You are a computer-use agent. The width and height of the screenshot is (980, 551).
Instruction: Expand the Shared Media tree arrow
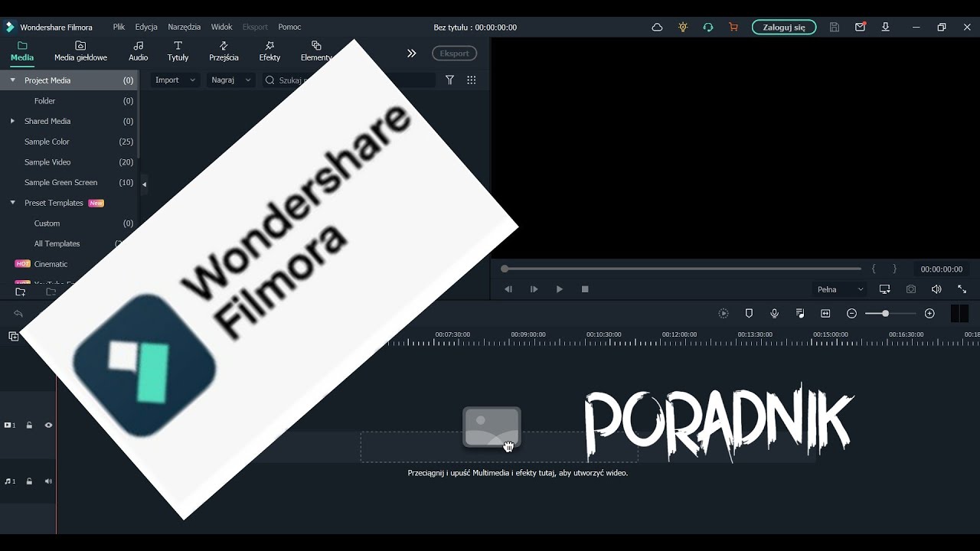click(x=12, y=121)
